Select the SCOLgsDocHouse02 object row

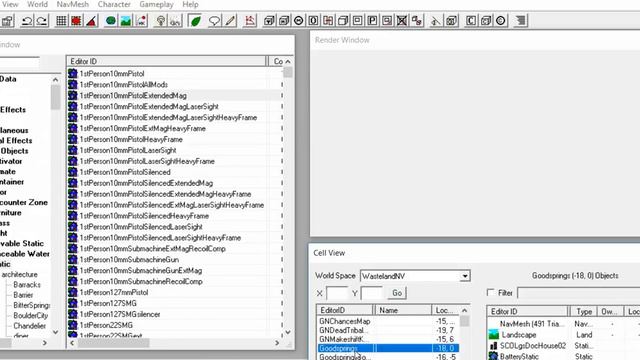coord(533,346)
